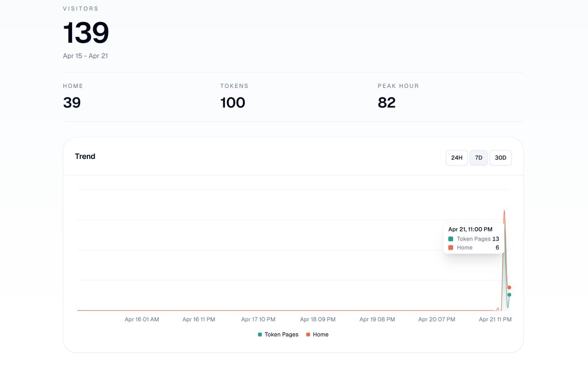Hide the Home line via its legend label
This screenshot has width=588, height=365.
[x=321, y=334]
